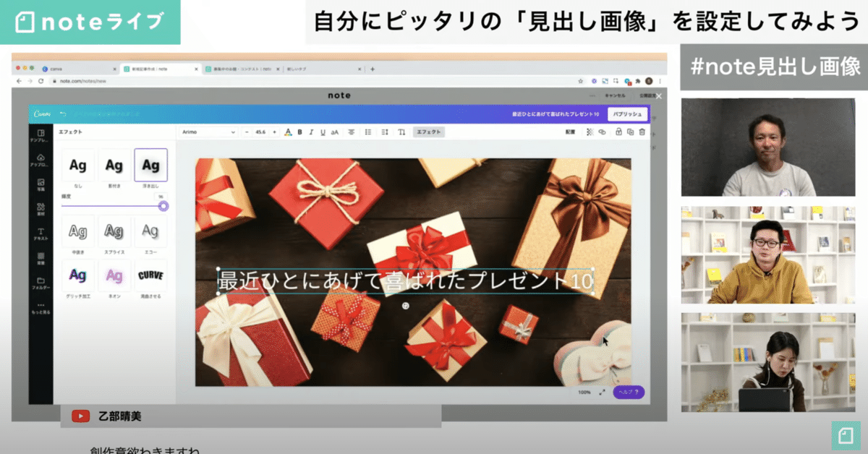Open the transparency checkerboard control
The width and height of the screenshot is (868, 454).
[590, 132]
